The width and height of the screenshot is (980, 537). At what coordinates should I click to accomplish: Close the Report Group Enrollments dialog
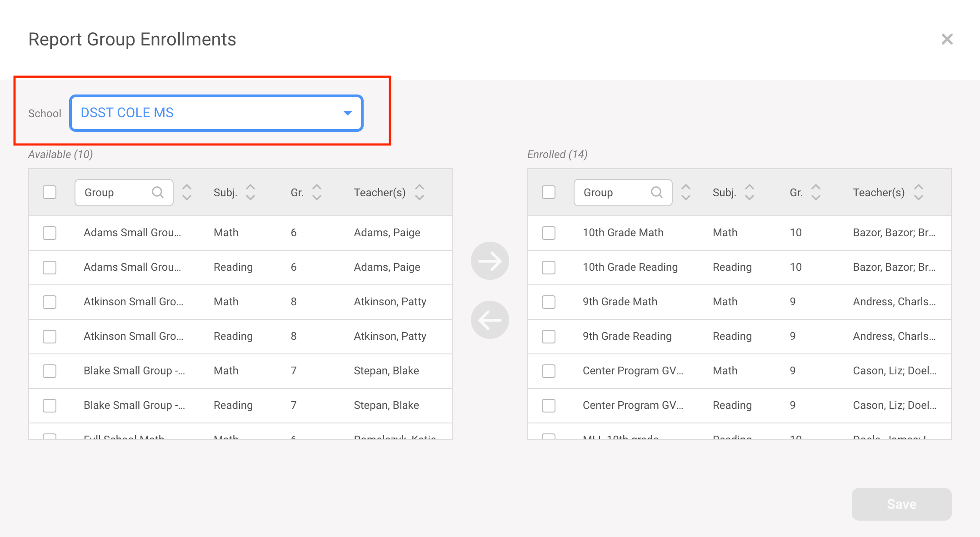tap(947, 39)
